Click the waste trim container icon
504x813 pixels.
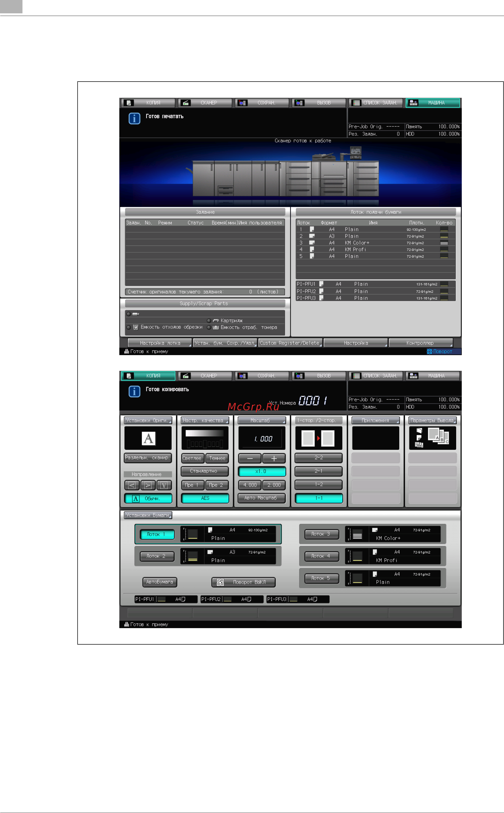point(136,327)
